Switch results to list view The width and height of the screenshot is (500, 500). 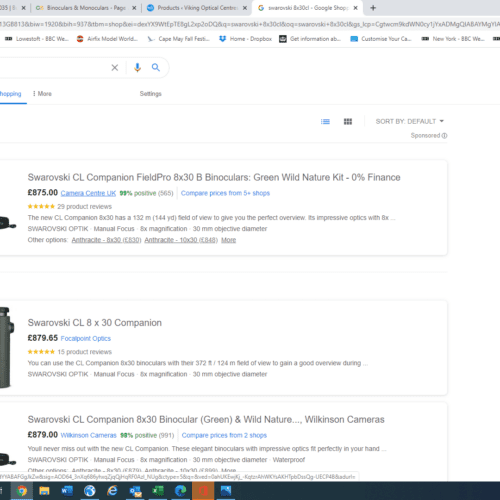click(x=325, y=122)
